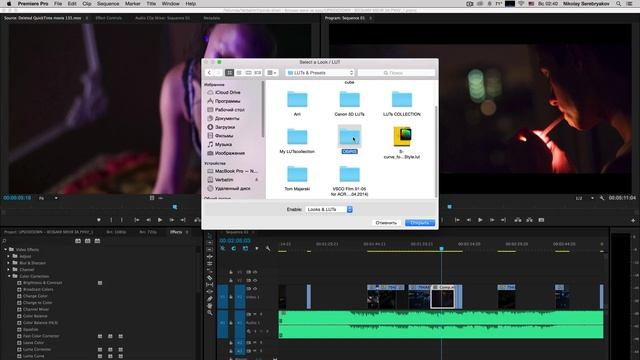The width and height of the screenshot is (640, 360).
Task: Collapse the Color Correction folder
Action: 9,276
